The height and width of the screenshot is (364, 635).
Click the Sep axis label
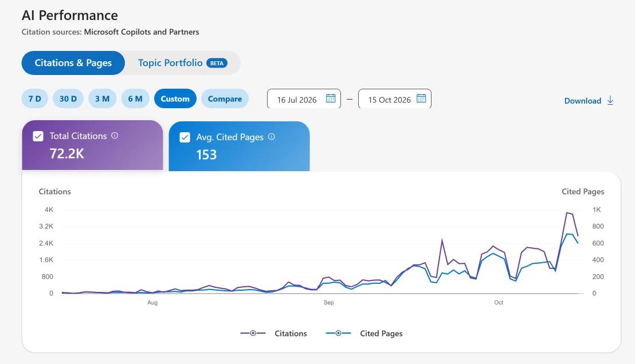[328, 303]
